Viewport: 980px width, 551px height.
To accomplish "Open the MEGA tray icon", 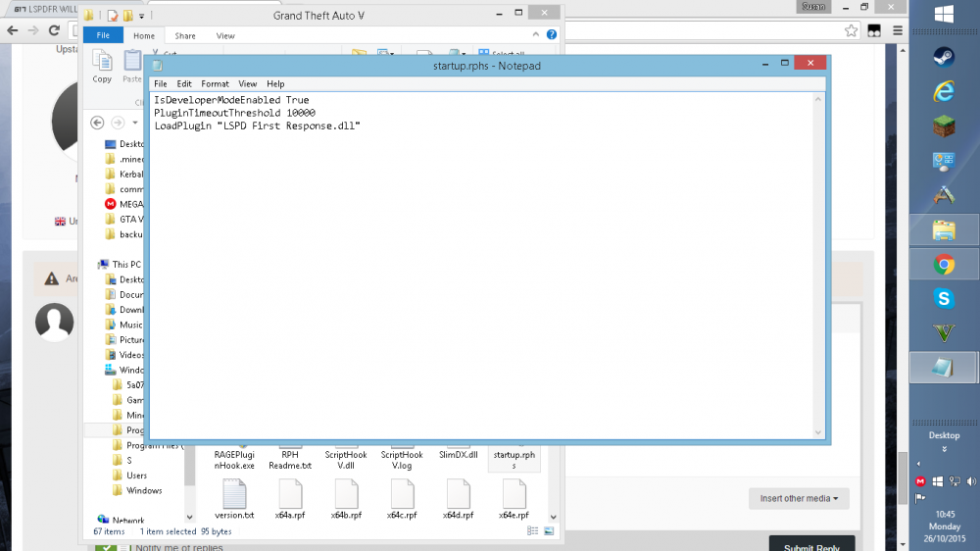I will pyautogui.click(x=920, y=481).
